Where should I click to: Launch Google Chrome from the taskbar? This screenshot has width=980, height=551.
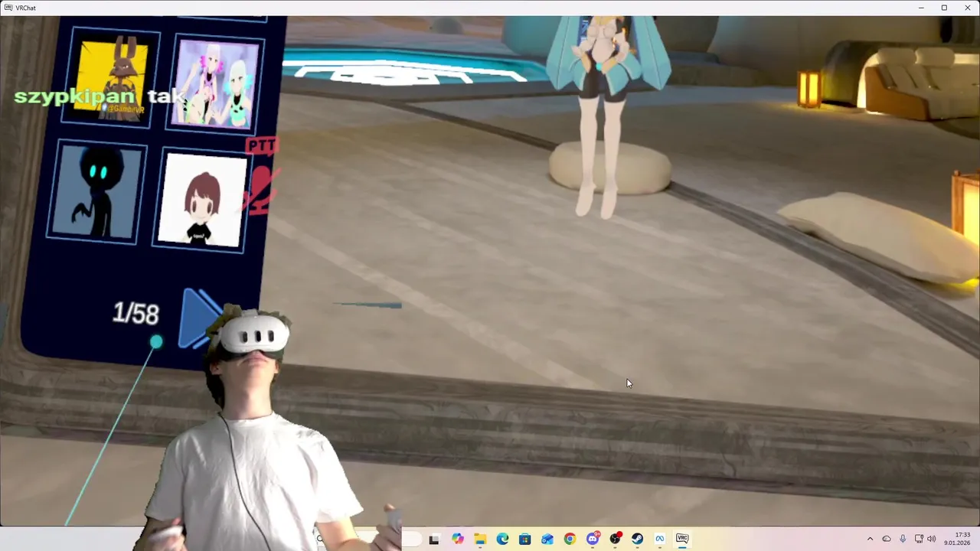(570, 539)
